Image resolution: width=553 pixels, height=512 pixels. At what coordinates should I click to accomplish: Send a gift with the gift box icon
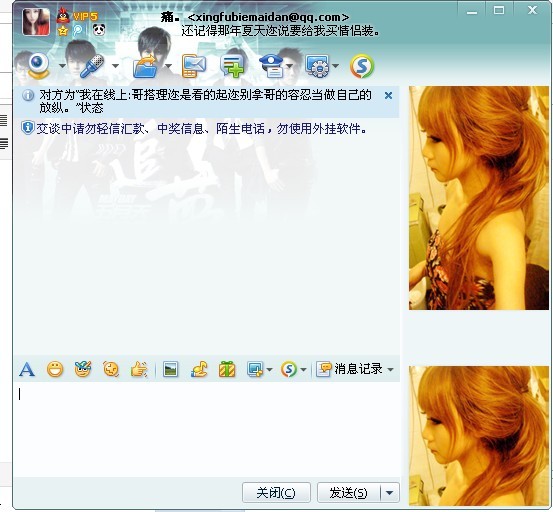227,370
